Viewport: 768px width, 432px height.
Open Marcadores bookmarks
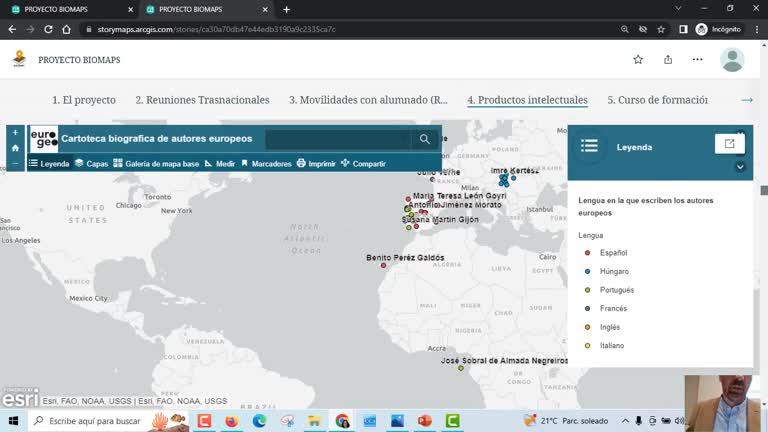266,164
